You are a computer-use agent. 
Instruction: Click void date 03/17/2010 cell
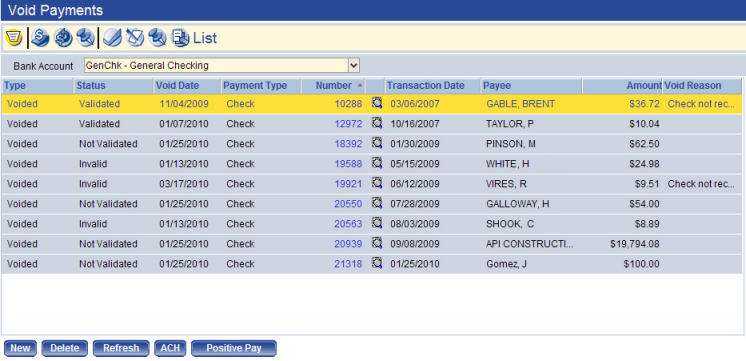tap(184, 184)
